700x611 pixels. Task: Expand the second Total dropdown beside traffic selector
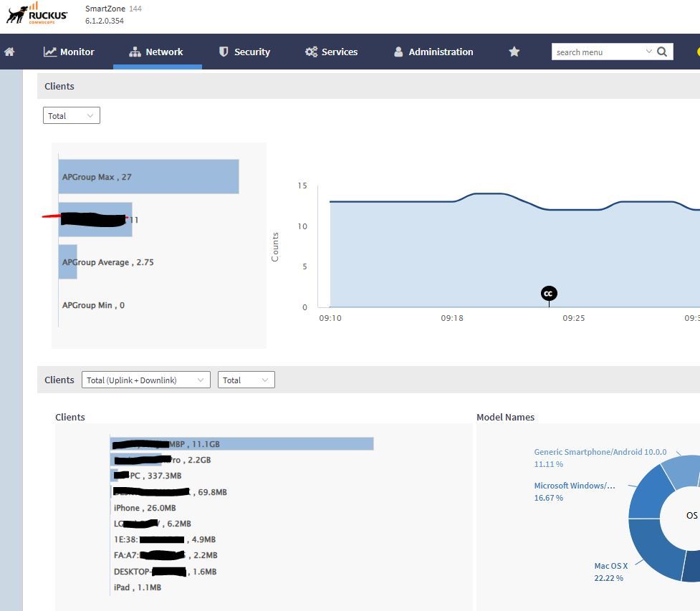246,380
